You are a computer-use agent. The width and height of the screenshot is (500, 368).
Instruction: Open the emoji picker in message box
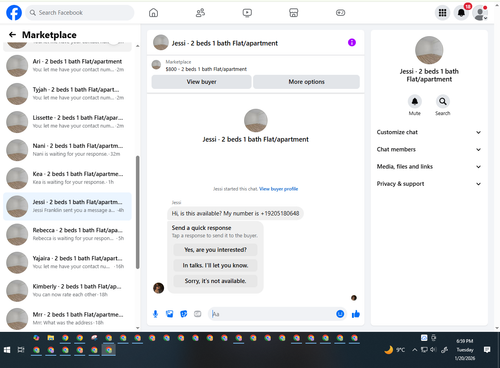(340, 314)
